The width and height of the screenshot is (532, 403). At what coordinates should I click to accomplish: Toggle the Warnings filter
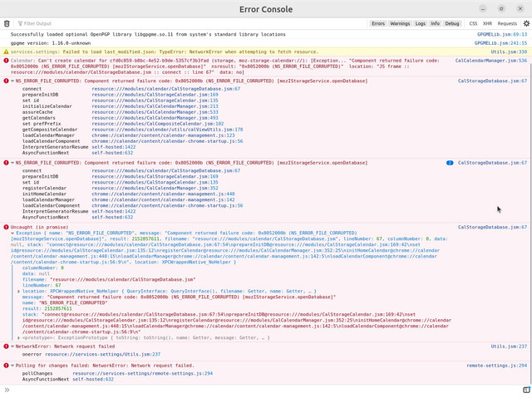400,23
